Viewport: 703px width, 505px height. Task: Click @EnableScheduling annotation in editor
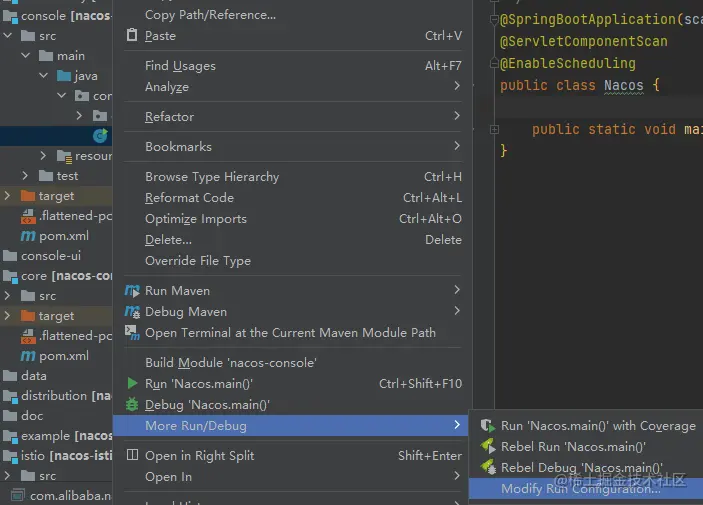point(568,63)
